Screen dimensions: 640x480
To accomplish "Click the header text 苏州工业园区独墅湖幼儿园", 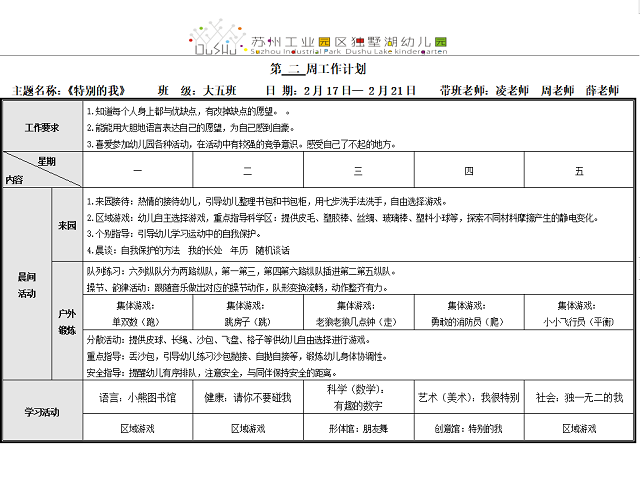I will 349,42.
